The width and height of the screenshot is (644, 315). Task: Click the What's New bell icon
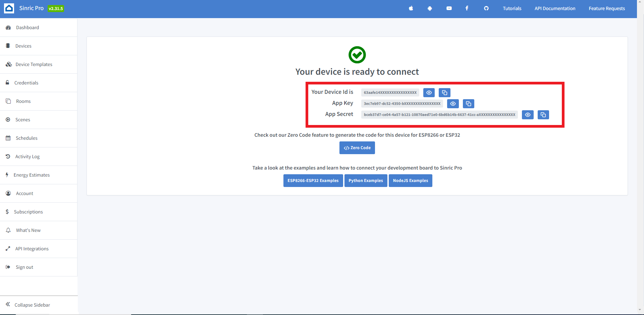8,230
